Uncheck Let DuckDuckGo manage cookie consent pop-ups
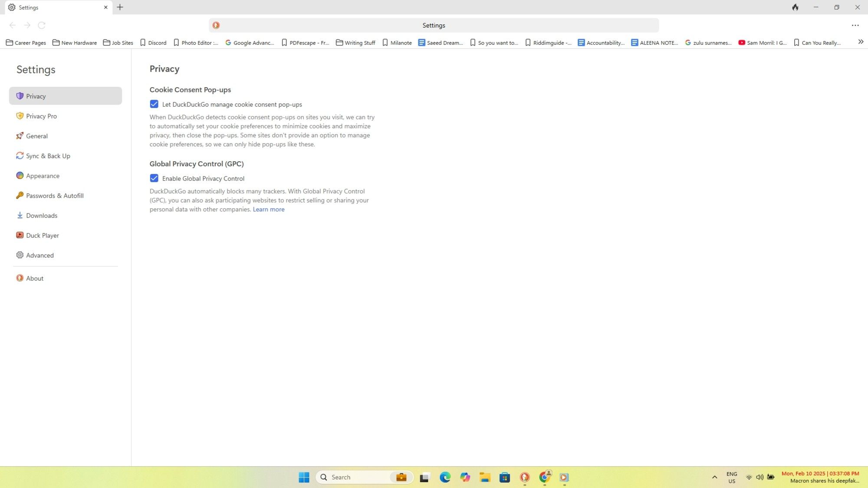 point(154,104)
